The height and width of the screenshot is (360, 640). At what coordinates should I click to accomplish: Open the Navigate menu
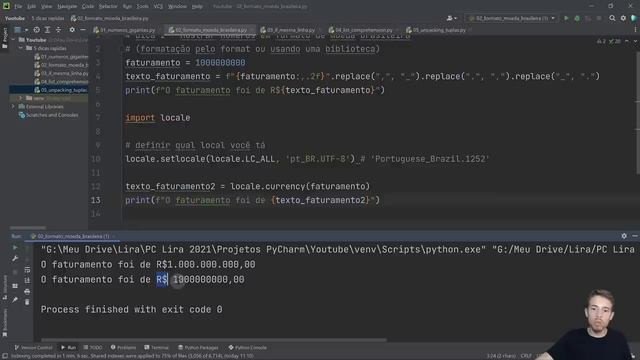pos(67,6)
